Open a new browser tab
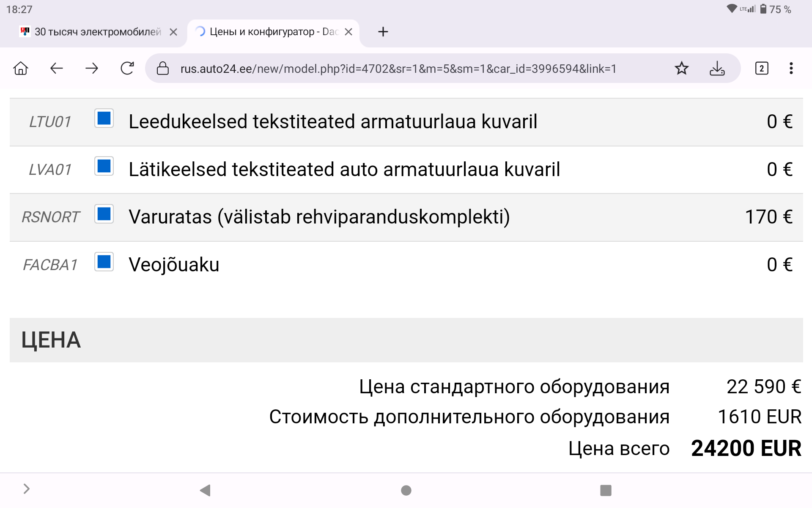 383,32
